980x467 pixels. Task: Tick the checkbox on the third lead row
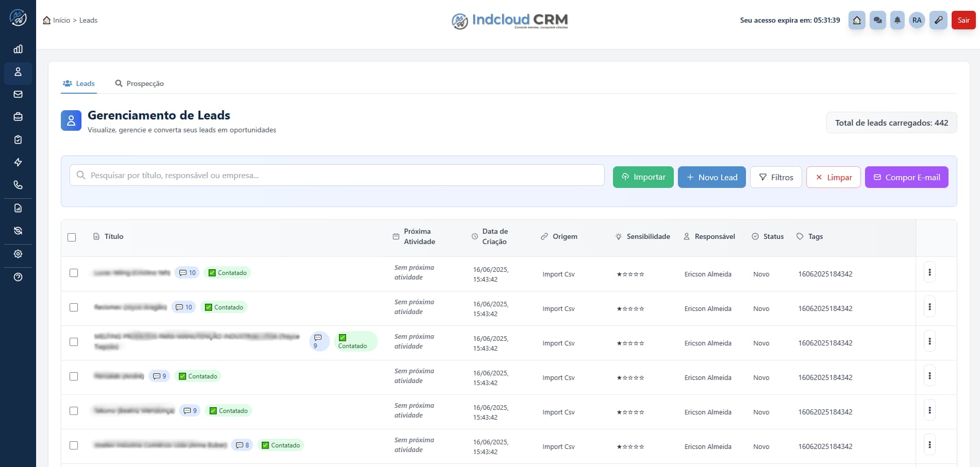coord(74,342)
